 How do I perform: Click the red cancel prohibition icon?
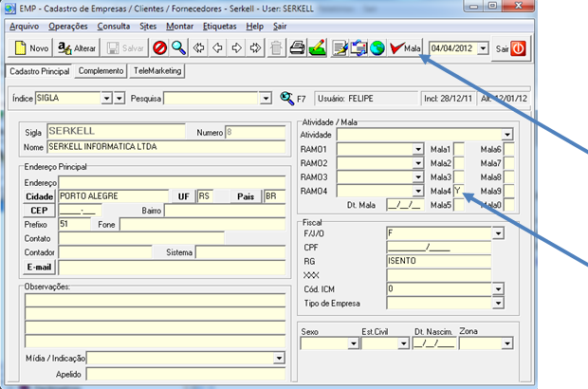coord(159,48)
